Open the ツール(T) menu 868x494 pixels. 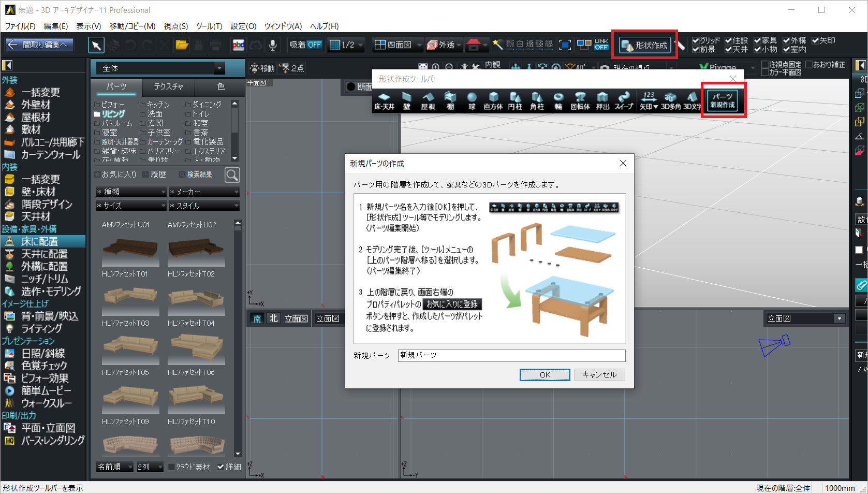click(x=209, y=26)
